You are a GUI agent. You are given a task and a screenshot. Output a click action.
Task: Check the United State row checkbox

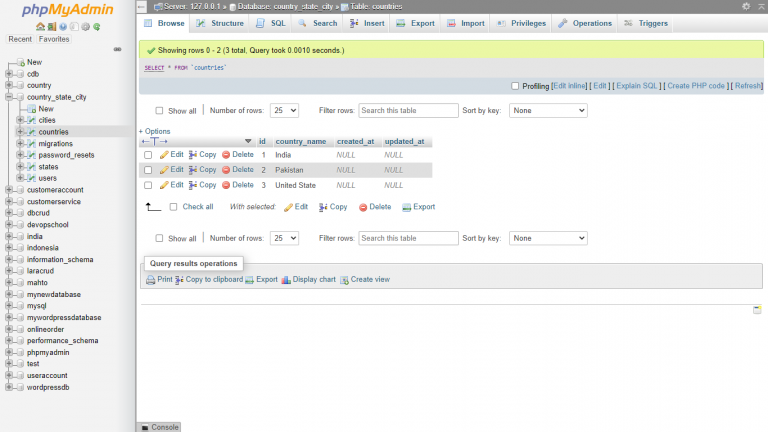(148, 185)
